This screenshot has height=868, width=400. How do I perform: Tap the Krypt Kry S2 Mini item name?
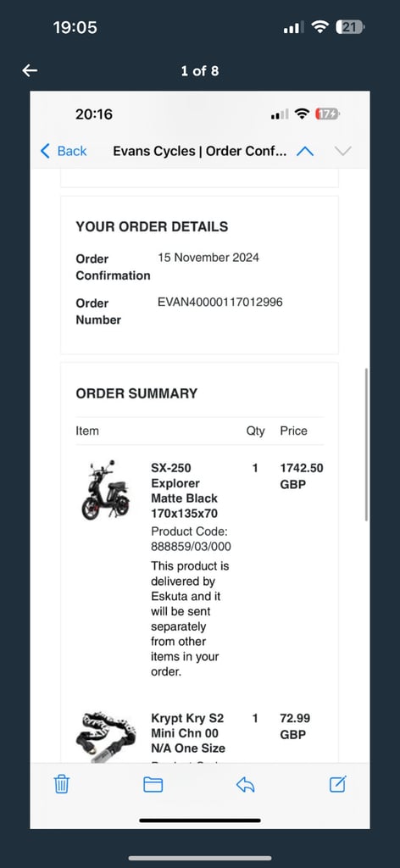tap(188, 733)
